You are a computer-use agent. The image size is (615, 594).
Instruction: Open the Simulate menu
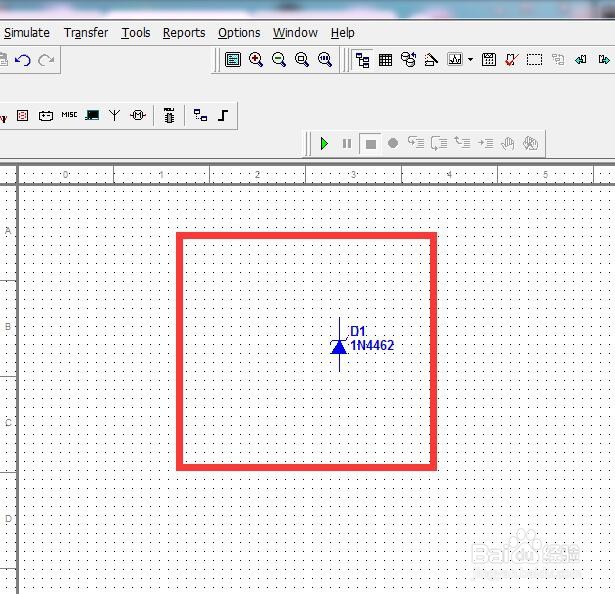26,33
